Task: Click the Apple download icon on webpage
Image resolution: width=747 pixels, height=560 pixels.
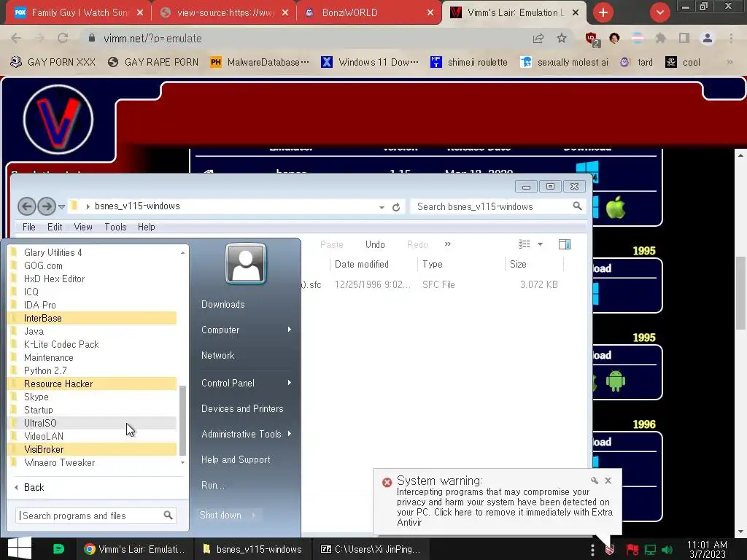Action: pos(616,208)
